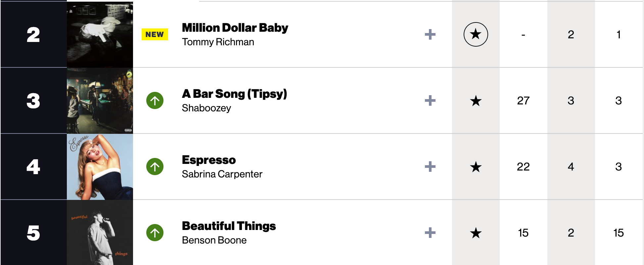Open Beautiful Things cover thumbnail
The image size is (644, 265).
100,233
